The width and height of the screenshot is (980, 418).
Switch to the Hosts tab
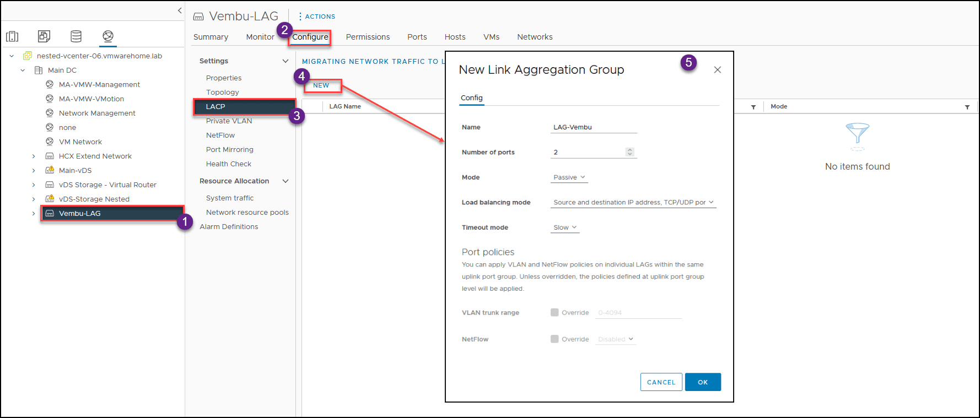pyautogui.click(x=455, y=37)
